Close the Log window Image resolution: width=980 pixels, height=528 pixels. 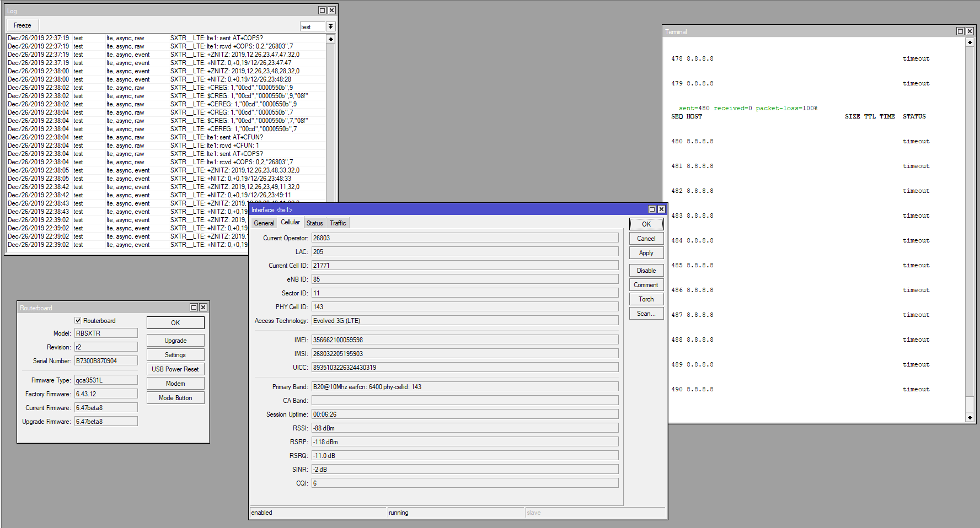coord(331,10)
